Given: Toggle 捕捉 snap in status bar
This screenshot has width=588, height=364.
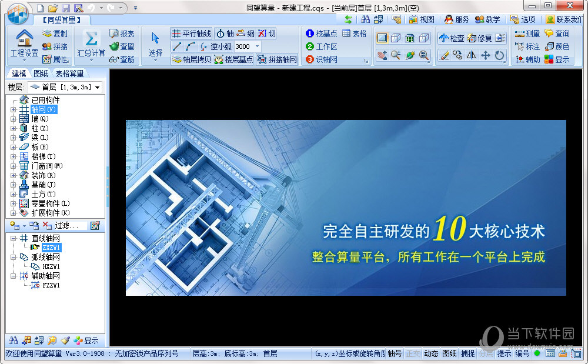Looking at the screenshot, I should coord(467,353).
